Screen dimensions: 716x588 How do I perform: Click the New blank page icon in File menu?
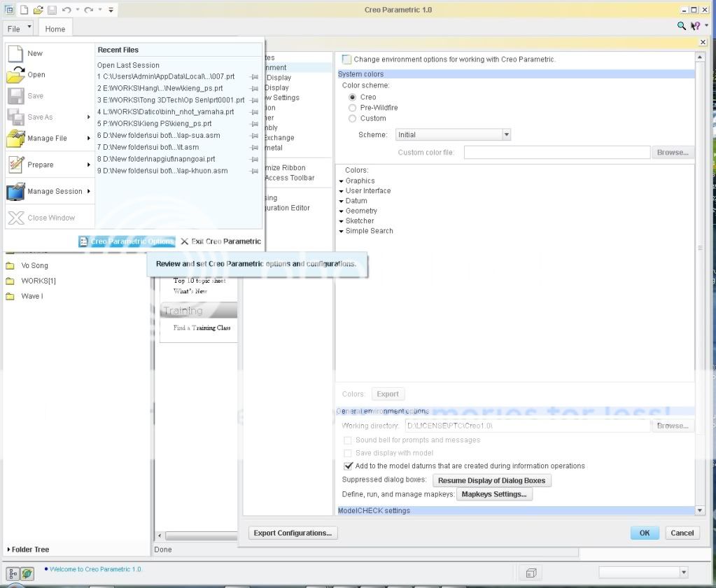(16, 53)
